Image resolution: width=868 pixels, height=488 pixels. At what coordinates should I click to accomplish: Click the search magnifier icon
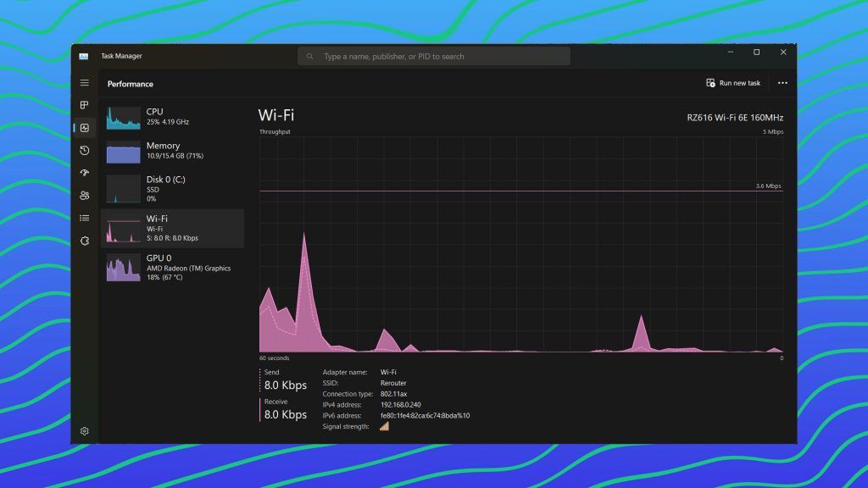point(310,57)
